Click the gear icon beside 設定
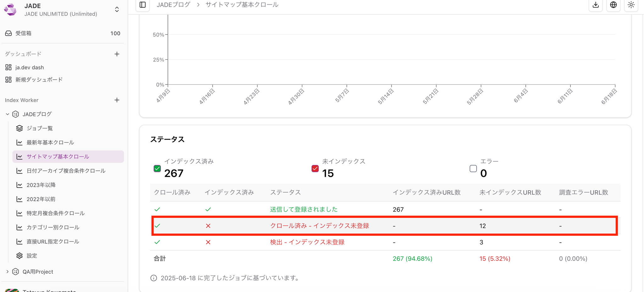Image resolution: width=644 pixels, height=292 pixels. pos(19,256)
